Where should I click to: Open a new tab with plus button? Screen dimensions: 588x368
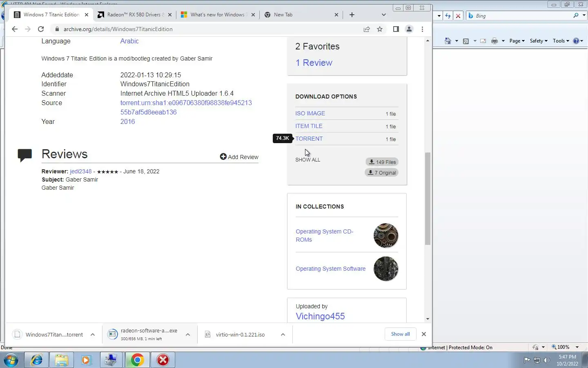pyautogui.click(x=352, y=15)
